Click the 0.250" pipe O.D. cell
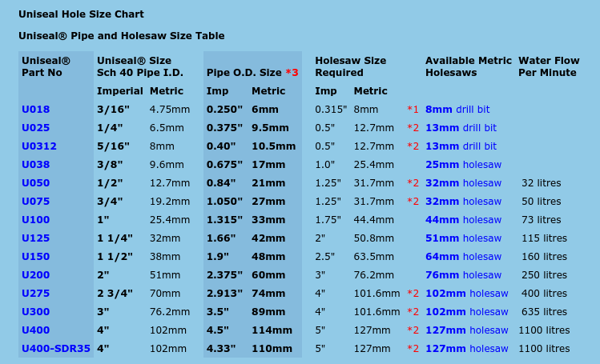 (224, 110)
